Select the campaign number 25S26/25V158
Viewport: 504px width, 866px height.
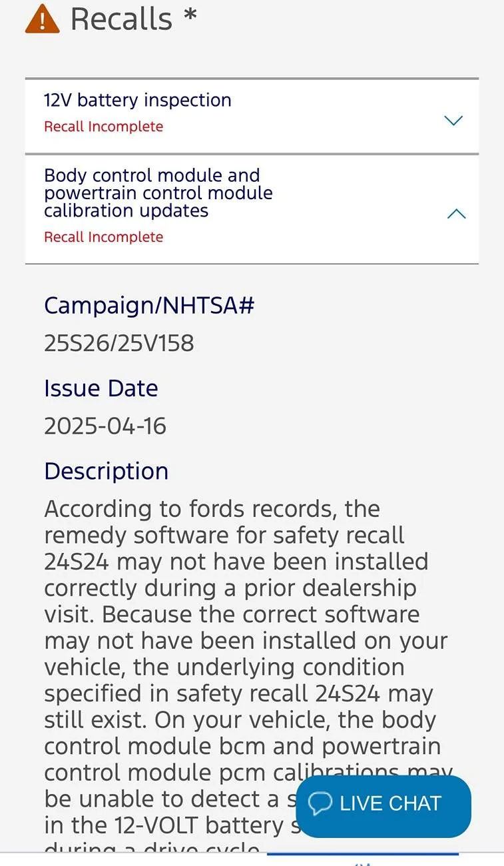coord(119,343)
